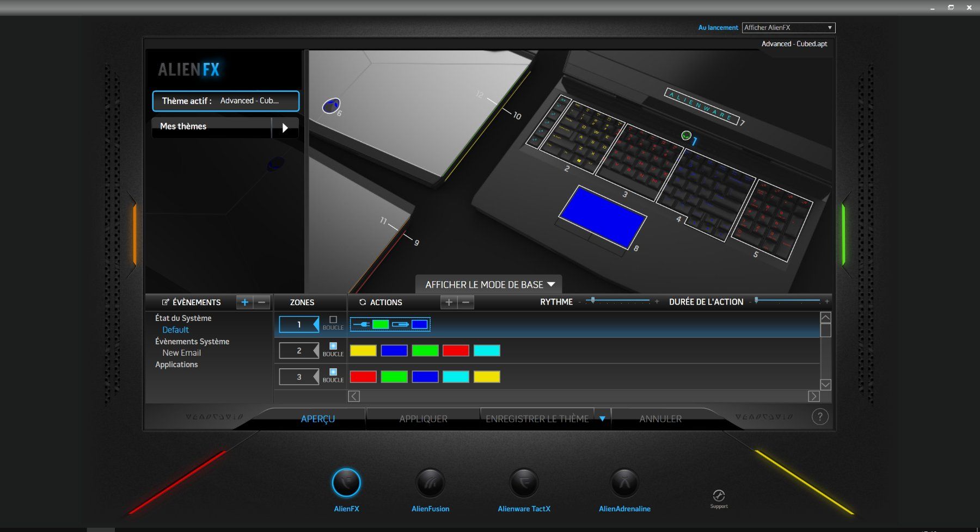Launch the AlienFusion power icon

tap(430, 482)
